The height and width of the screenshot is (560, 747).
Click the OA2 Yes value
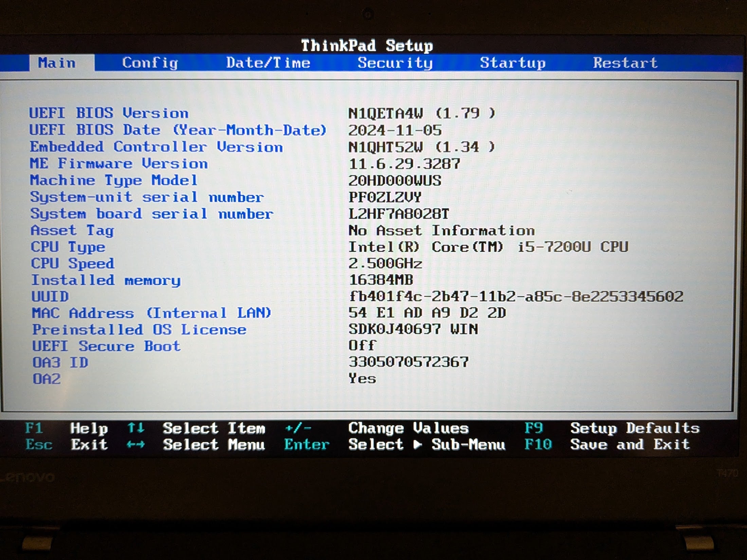(x=362, y=378)
